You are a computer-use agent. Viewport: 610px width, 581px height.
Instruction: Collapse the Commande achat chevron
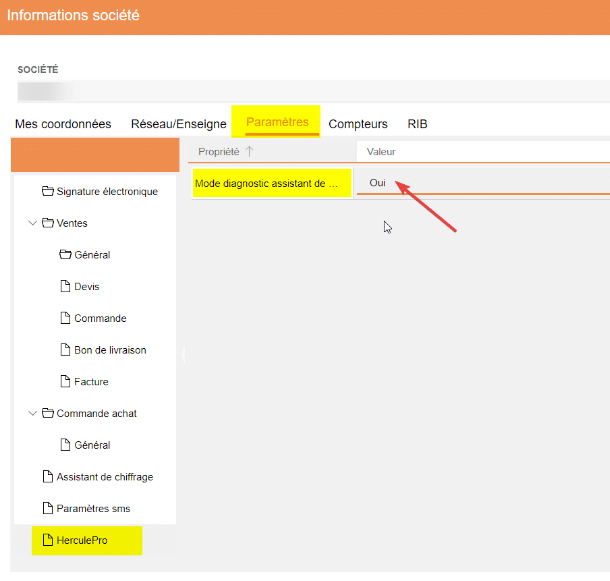coord(33,413)
